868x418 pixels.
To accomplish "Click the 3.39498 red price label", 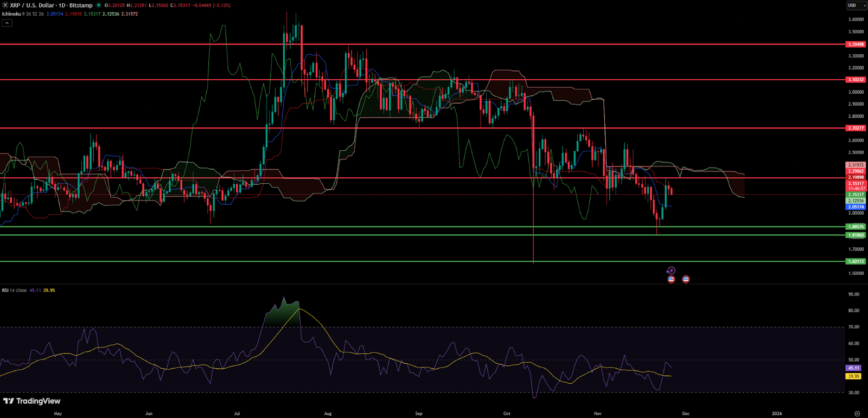I will [x=856, y=44].
